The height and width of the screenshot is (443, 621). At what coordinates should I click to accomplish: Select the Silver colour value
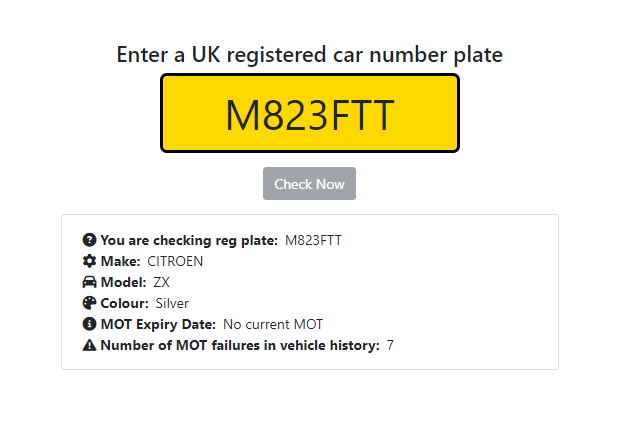(172, 303)
